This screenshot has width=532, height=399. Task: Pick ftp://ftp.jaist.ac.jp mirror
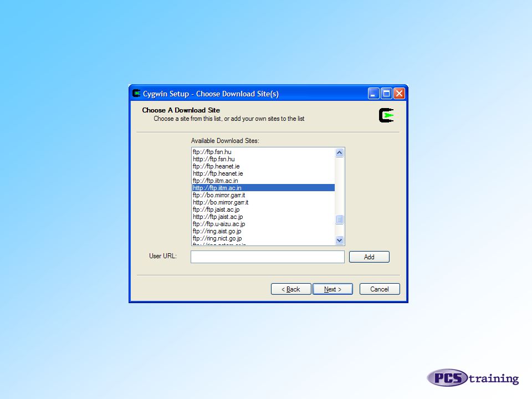coord(263,209)
